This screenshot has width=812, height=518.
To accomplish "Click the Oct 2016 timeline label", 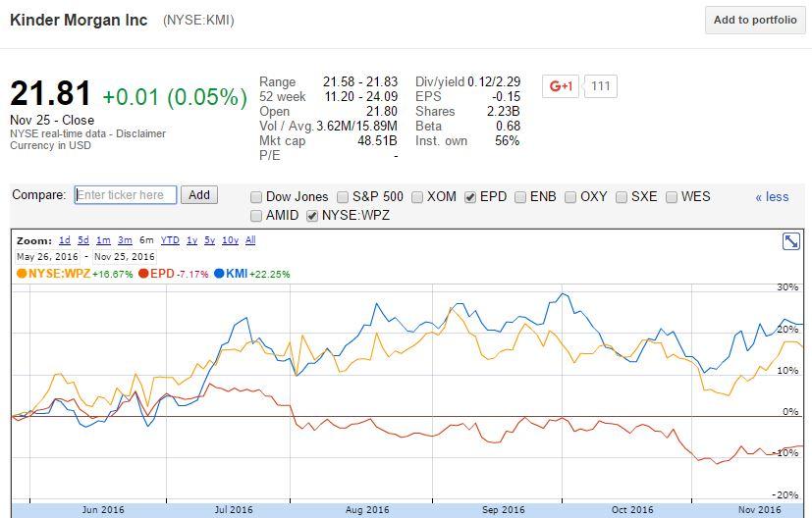I will [x=632, y=510].
